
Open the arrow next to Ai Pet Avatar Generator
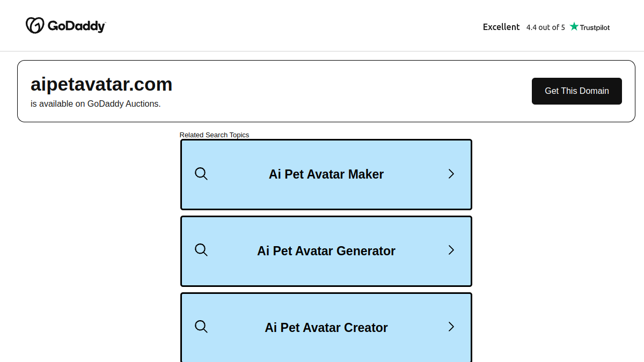click(x=451, y=250)
